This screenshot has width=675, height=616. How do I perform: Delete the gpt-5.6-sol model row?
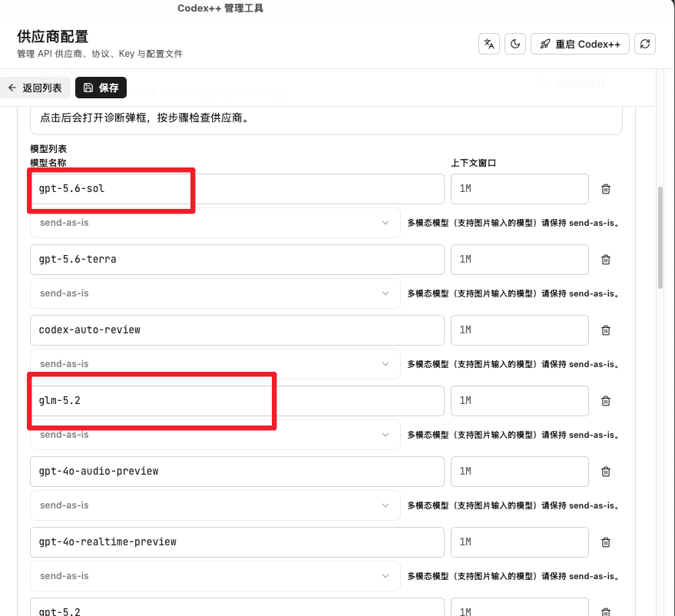tap(606, 189)
